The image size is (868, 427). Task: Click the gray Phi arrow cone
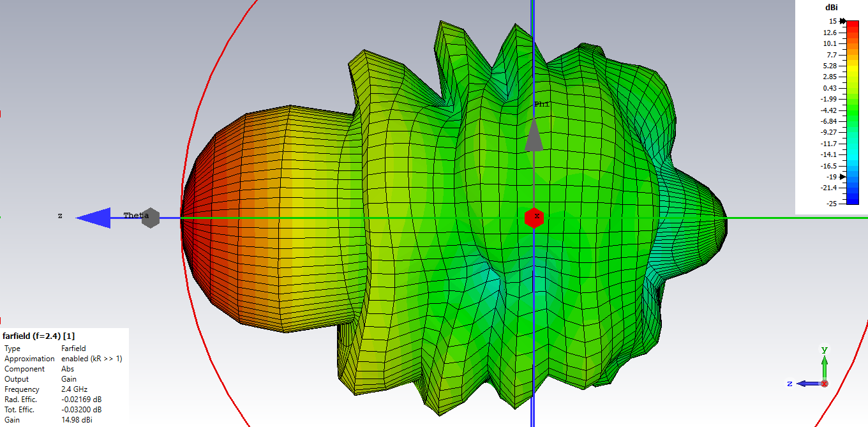534,137
